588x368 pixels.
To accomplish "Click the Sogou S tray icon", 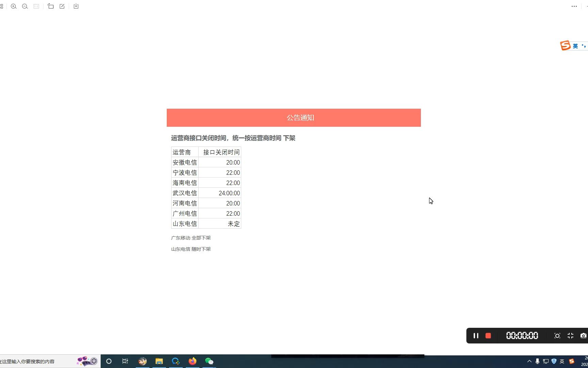I will 572,361.
